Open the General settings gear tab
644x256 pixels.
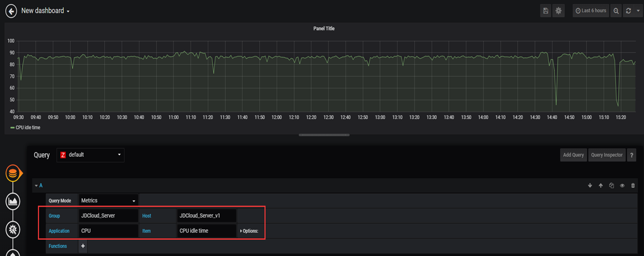point(13,229)
